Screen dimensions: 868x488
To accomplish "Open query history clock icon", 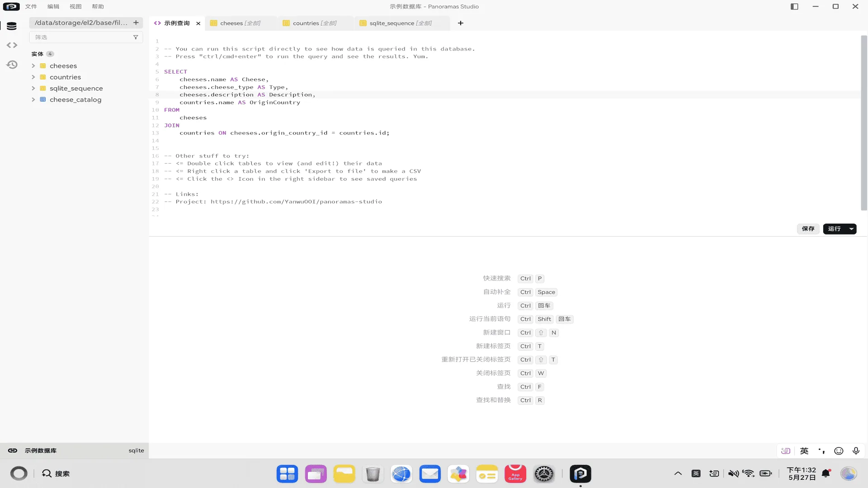I will click(x=12, y=65).
